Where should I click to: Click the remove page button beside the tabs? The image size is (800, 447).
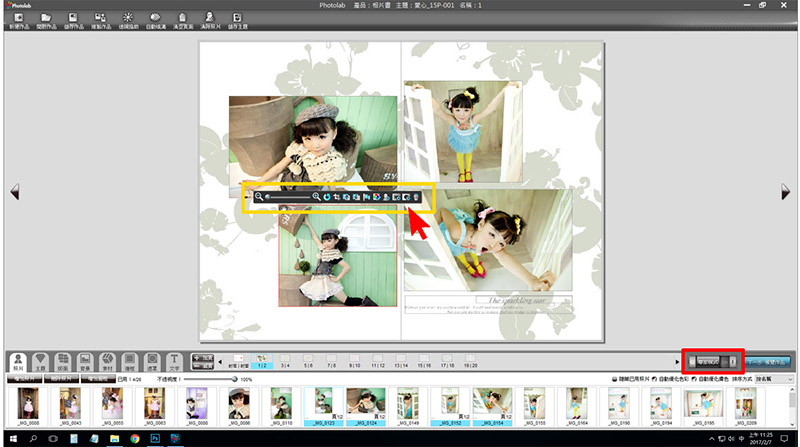point(203,366)
